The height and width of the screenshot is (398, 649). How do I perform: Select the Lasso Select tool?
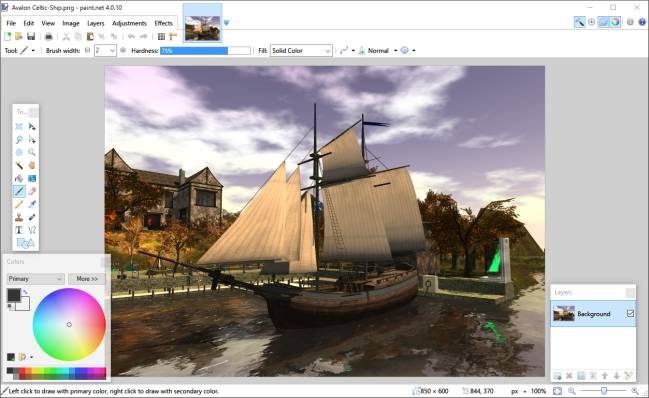(x=19, y=139)
